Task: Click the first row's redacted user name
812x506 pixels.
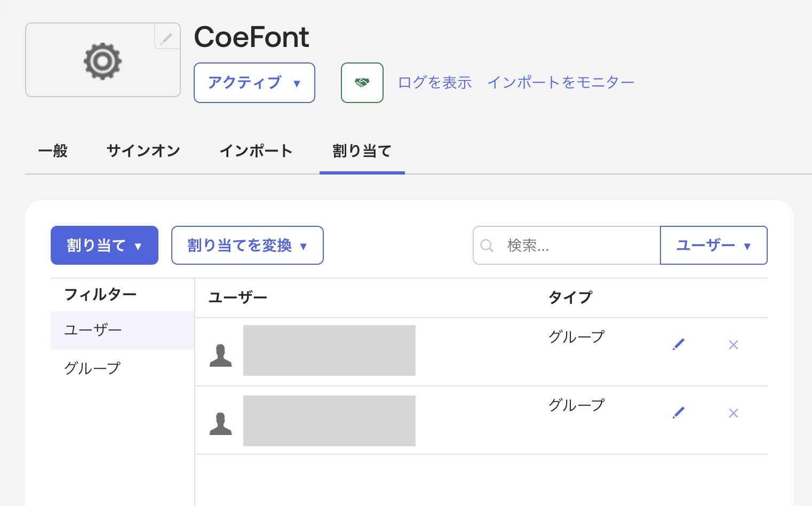Action: [329, 350]
